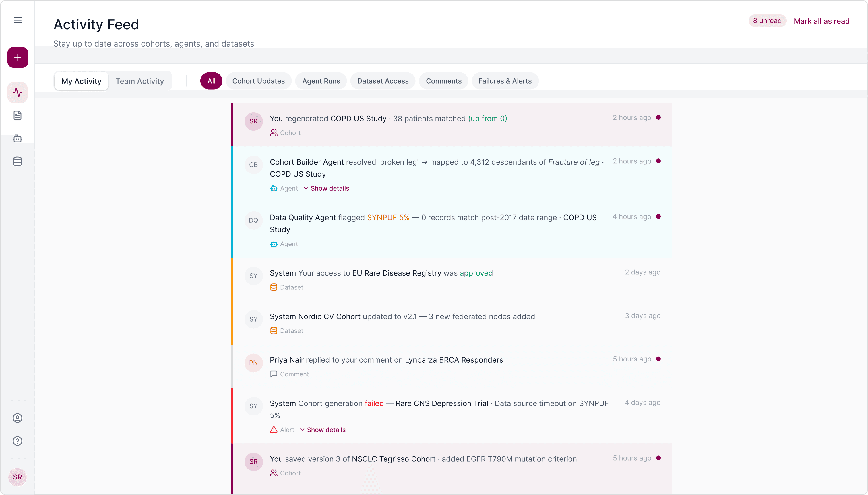
Task: Click the Priya Nair name
Action: click(x=287, y=360)
